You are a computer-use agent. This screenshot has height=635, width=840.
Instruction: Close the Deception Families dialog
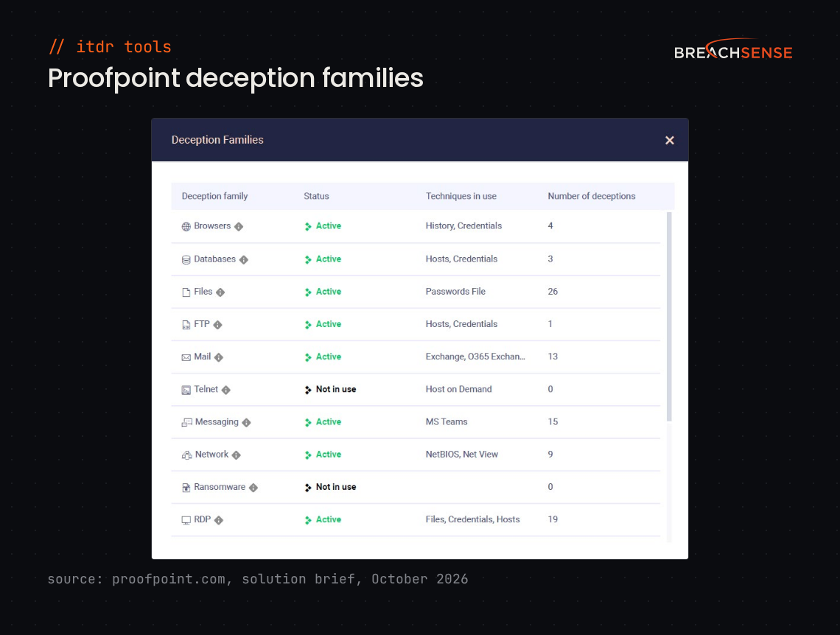point(669,140)
